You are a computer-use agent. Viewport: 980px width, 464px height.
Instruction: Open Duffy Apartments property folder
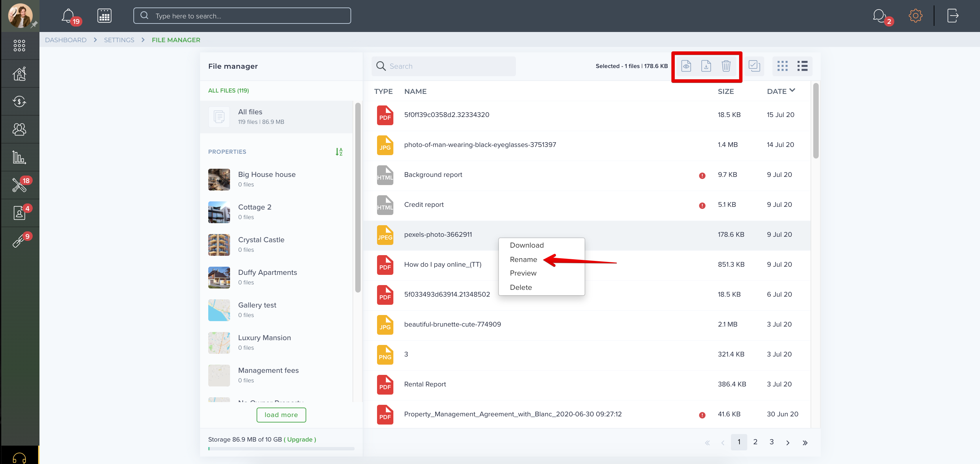tap(277, 278)
